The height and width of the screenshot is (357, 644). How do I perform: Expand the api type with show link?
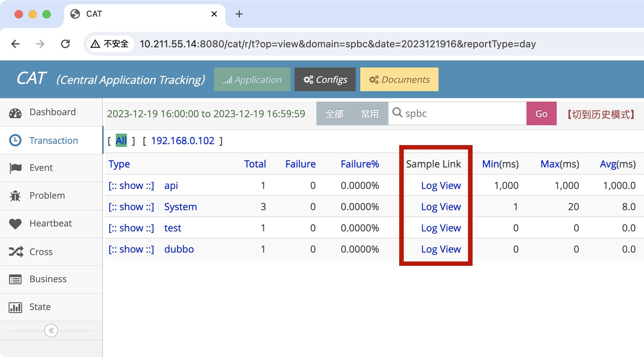pyautogui.click(x=131, y=185)
